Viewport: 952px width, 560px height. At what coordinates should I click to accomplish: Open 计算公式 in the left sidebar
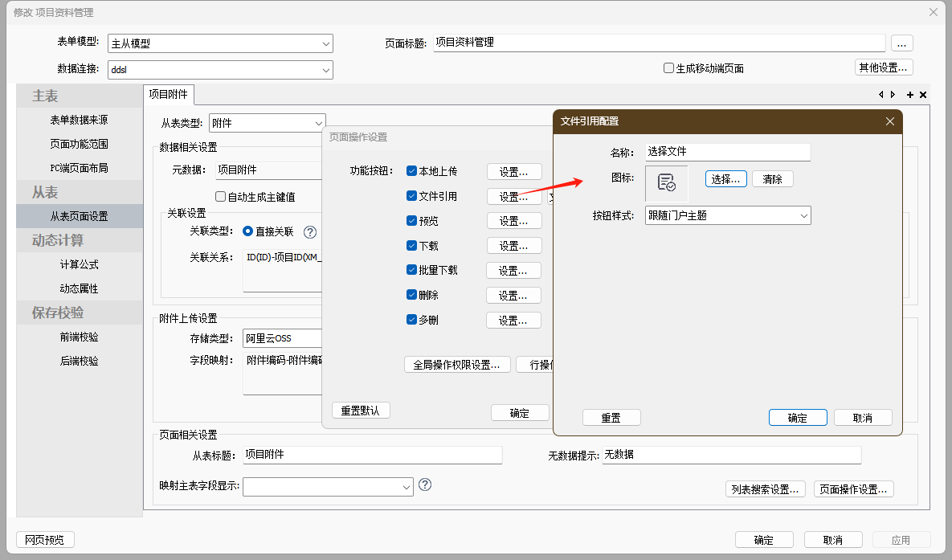(80, 264)
